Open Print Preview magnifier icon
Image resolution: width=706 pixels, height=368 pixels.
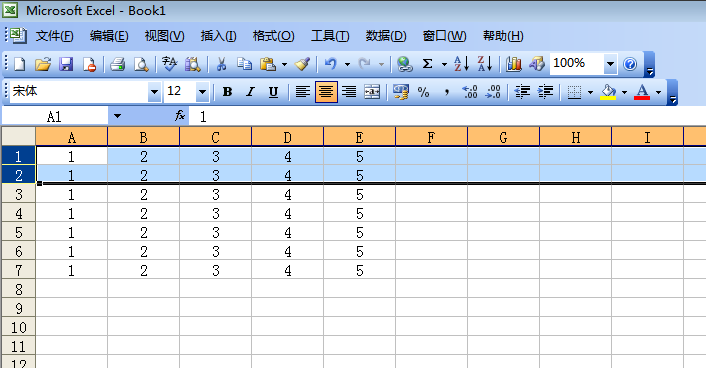click(x=141, y=64)
